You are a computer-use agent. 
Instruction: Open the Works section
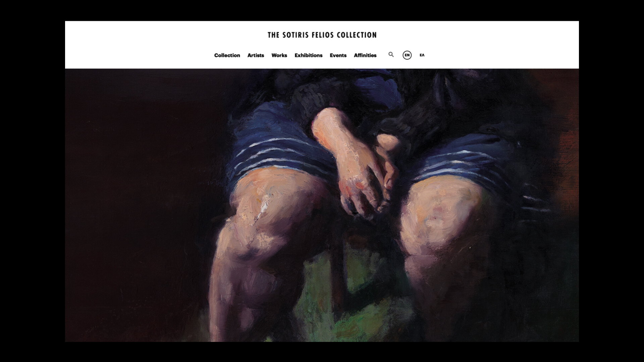(x=279, y=55)
